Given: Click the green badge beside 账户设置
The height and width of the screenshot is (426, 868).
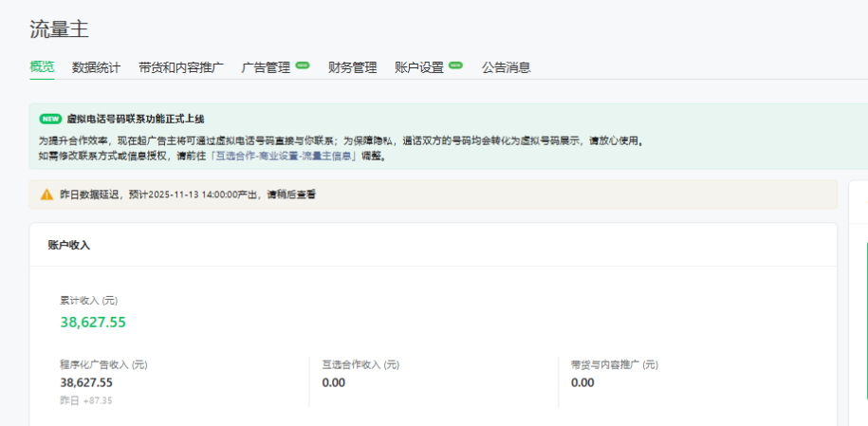Looking at the screenshot, I should pyautogui.click(x=455, y=65).
